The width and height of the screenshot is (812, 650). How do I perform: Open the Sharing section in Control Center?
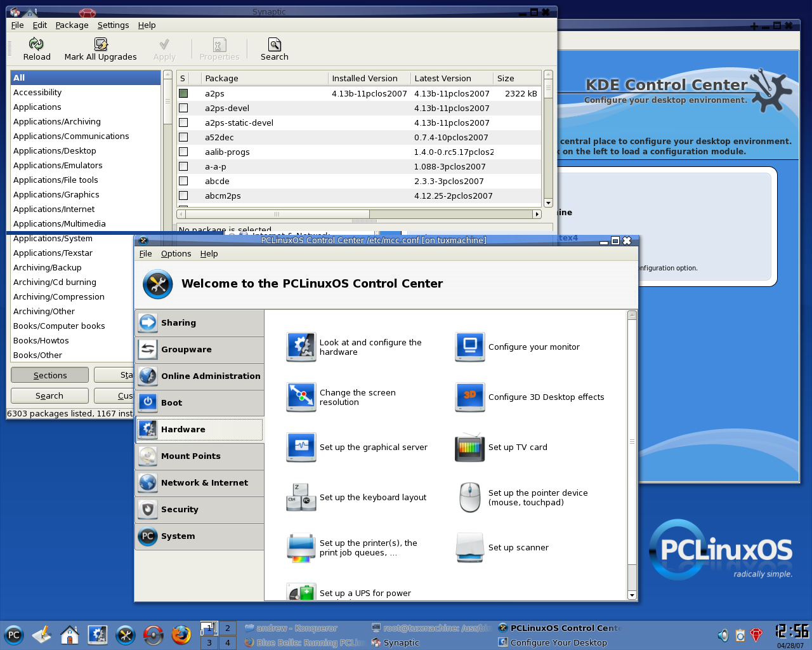(200, 323)
